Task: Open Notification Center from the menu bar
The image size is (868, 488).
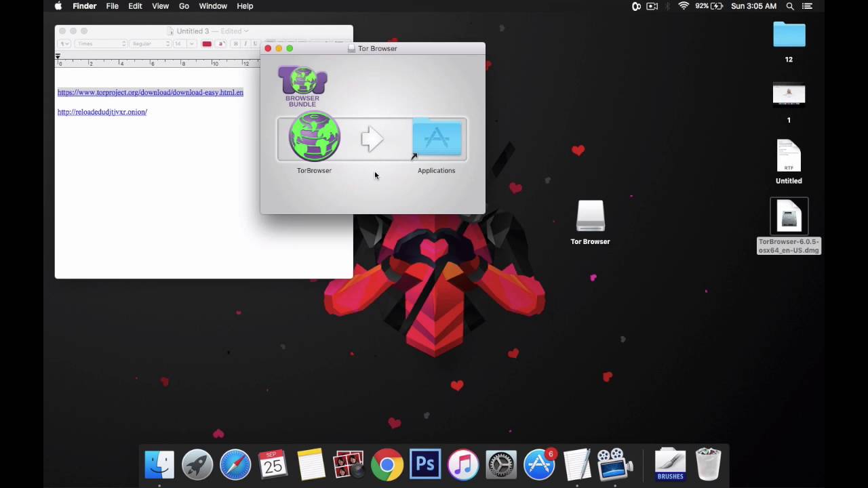Action: pos(807,6)
